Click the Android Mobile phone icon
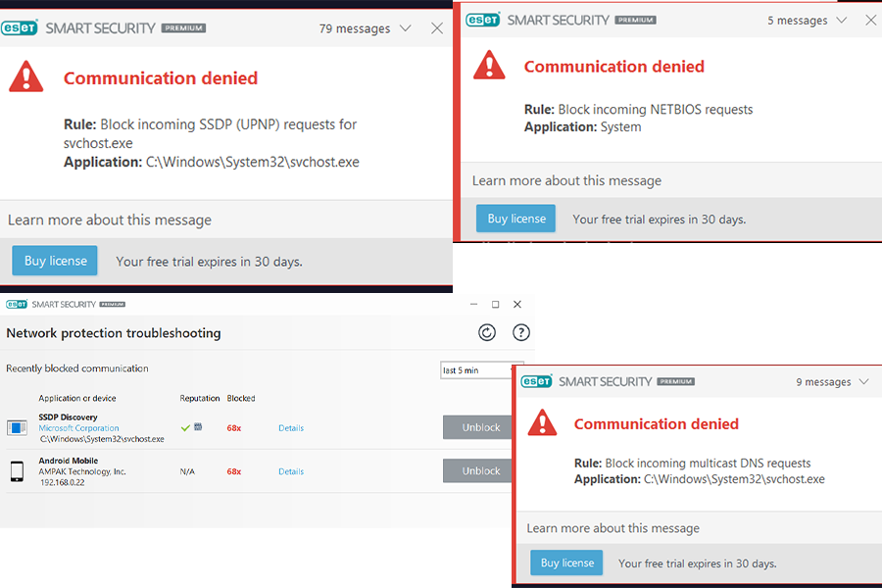Screen dimensions: 882x588 [x=17, y=471]
